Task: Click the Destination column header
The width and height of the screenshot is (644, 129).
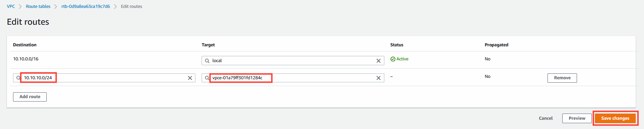Action: pyautogui.click(x=25, y=45)
